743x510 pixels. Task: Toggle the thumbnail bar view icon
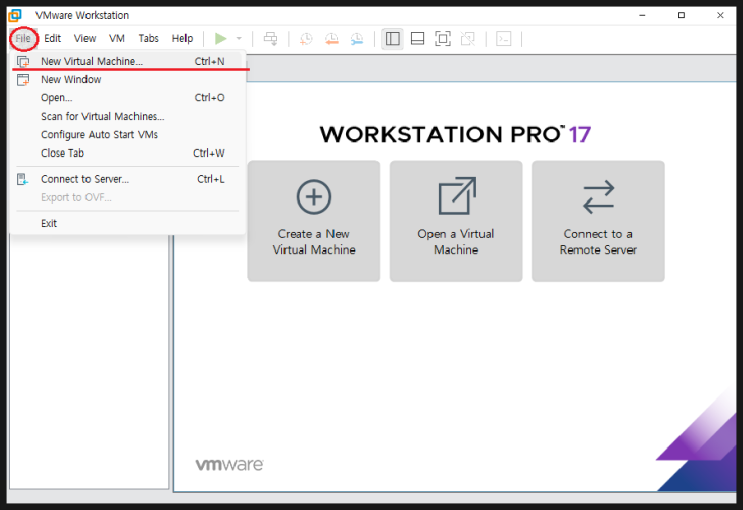pos(417,38)
